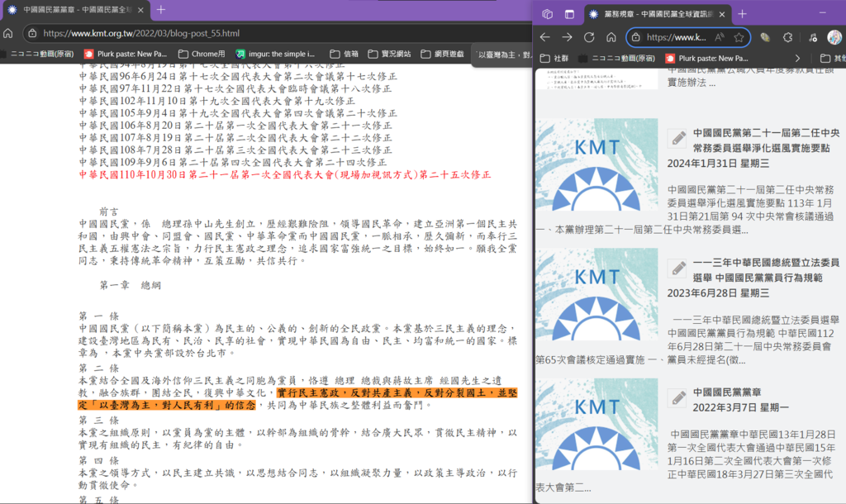Click KMT thumbnail beside 2024年1月31日 post
The width and height of the screenshot is (846, 504).
click(596, 164)
